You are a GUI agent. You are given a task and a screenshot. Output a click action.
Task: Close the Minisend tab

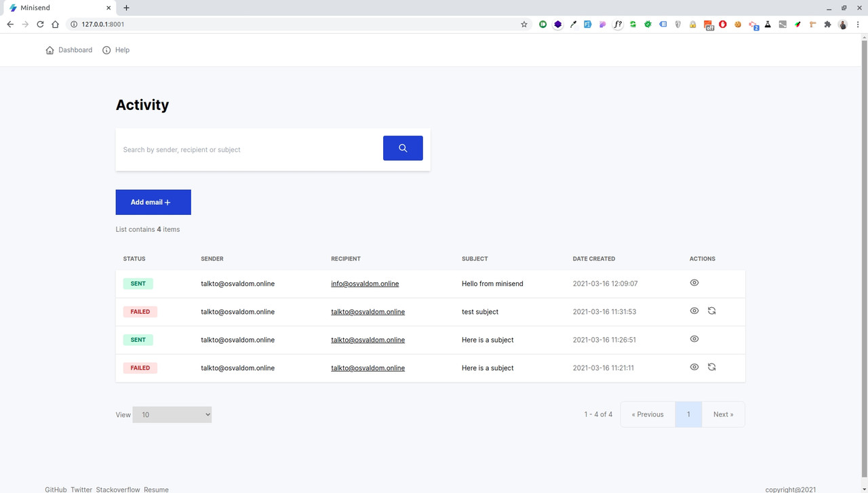109,8
